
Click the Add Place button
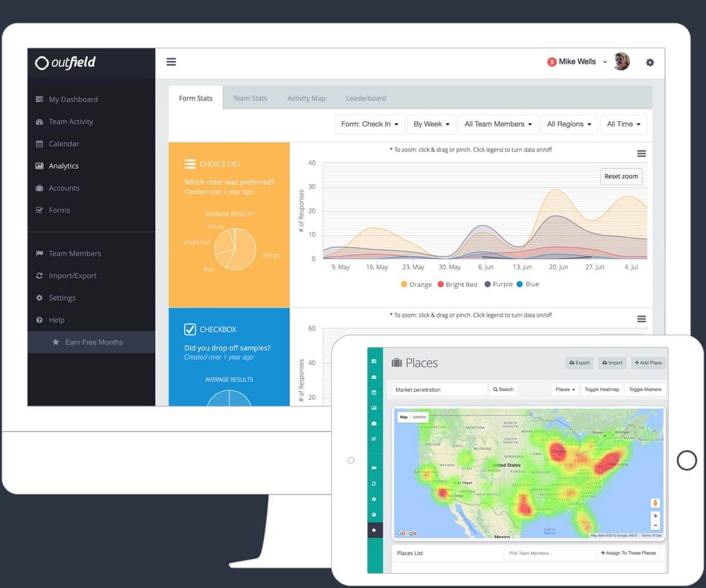tap(648, 363)
